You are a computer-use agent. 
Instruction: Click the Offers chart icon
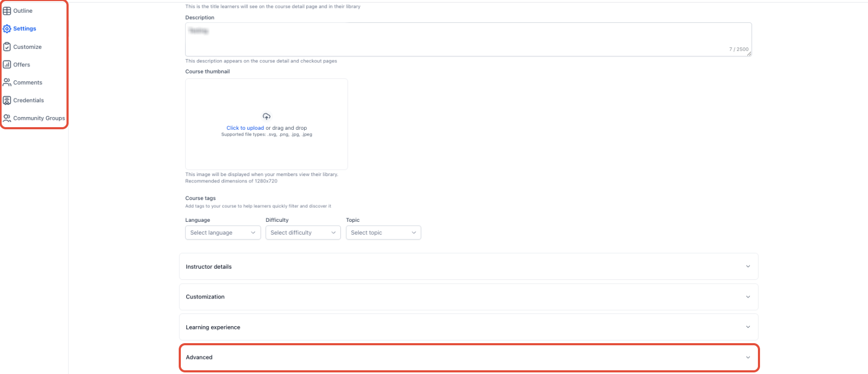point(7,64)
